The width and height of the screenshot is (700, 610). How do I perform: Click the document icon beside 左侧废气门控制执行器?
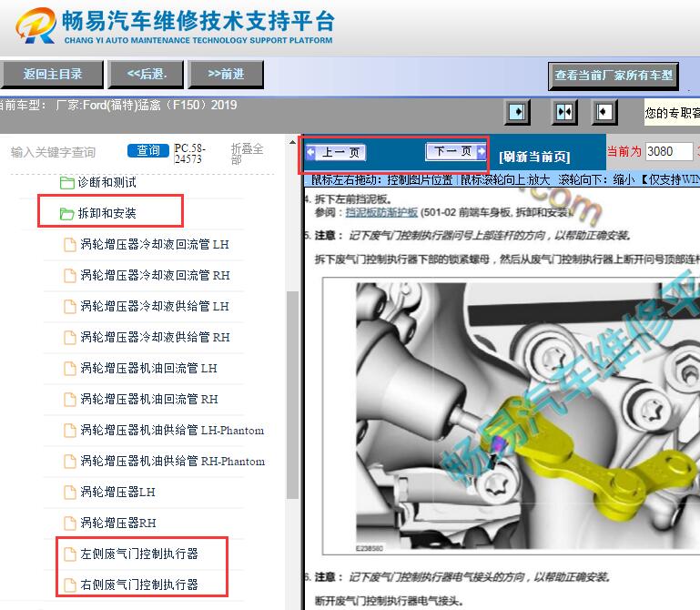click(x=70, y=554)
